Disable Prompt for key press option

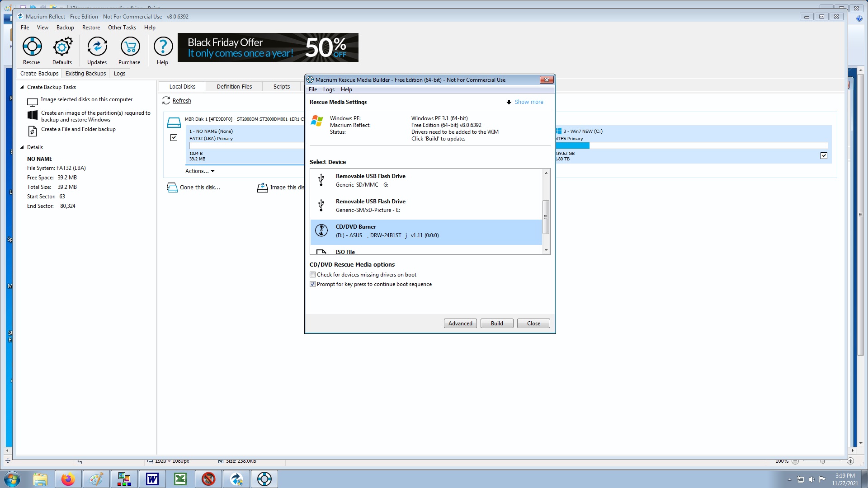[312, 284]
